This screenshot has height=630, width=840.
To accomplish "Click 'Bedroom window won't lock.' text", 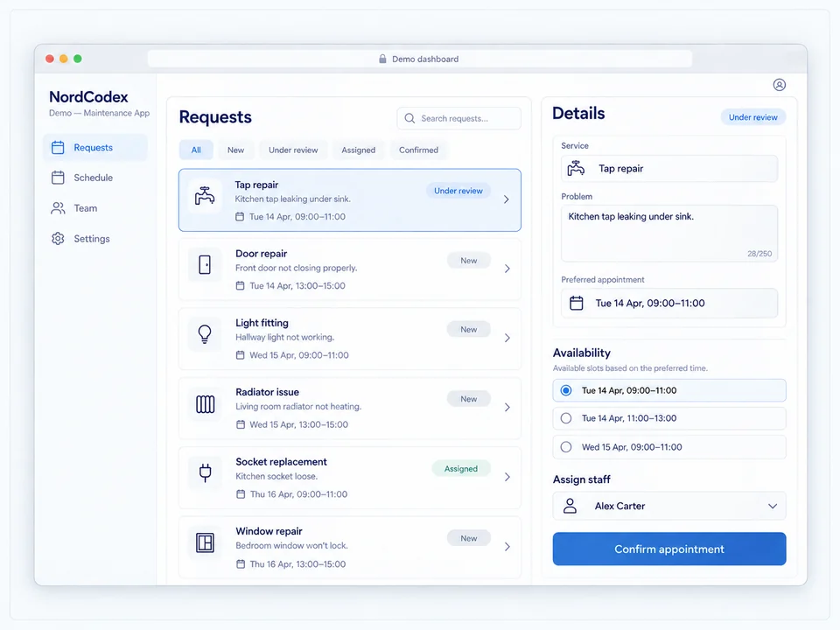I will pyautogui.click(x=292, y=545).
